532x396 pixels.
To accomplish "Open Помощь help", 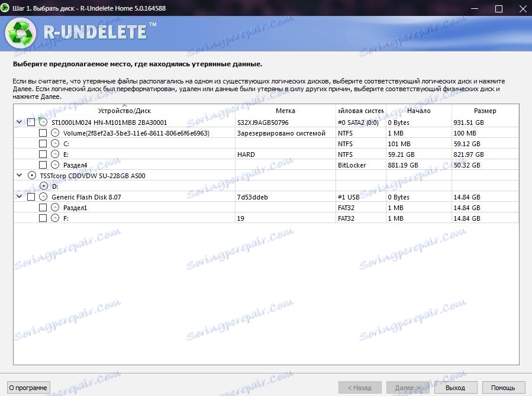I will [503, 388].
